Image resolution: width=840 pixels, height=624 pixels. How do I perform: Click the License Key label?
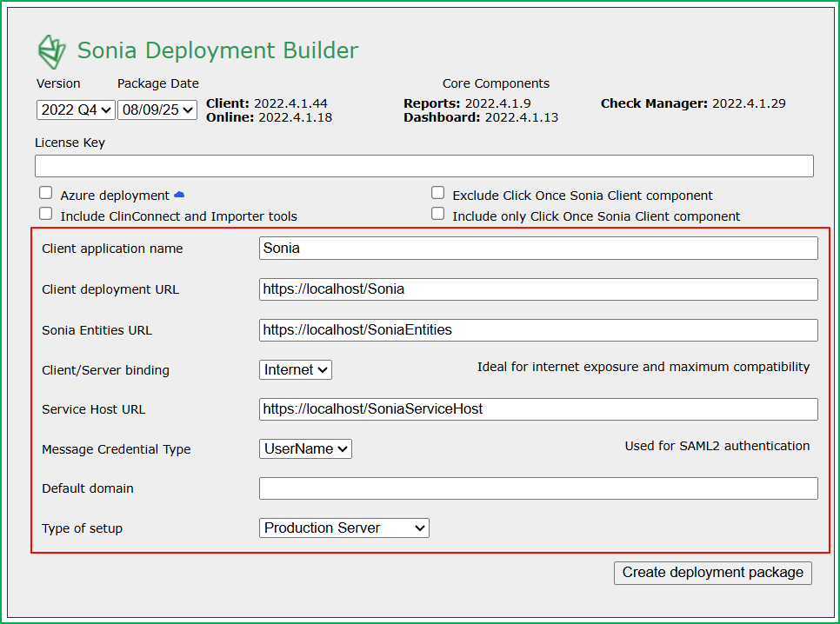point(70,143)
